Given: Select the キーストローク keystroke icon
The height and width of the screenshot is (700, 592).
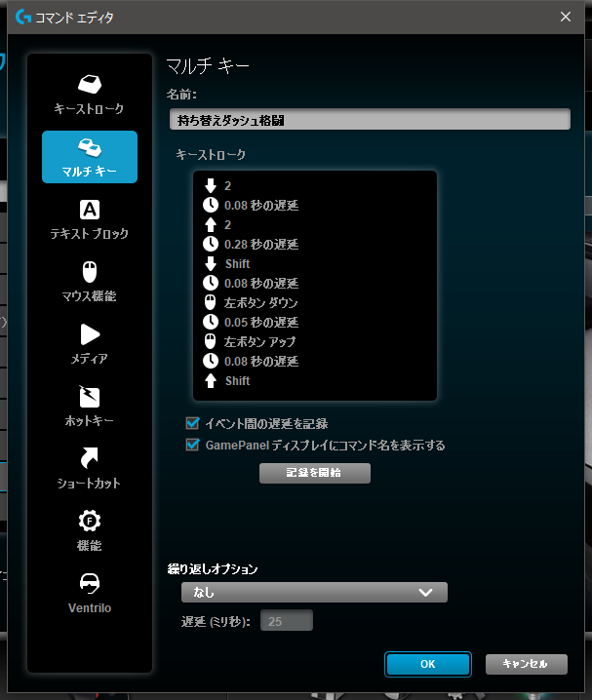Looking at the screenshot, I should [x=89, y=84].
